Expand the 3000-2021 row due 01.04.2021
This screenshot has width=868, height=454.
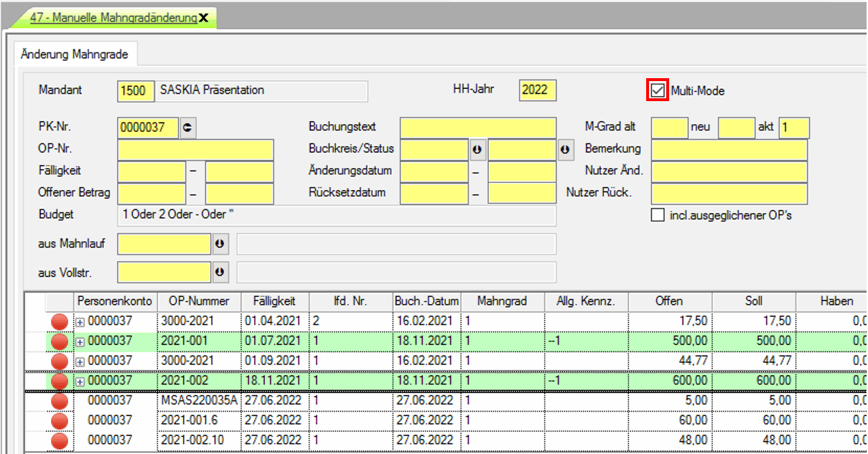pyautogui.click(x=80, y=321)
